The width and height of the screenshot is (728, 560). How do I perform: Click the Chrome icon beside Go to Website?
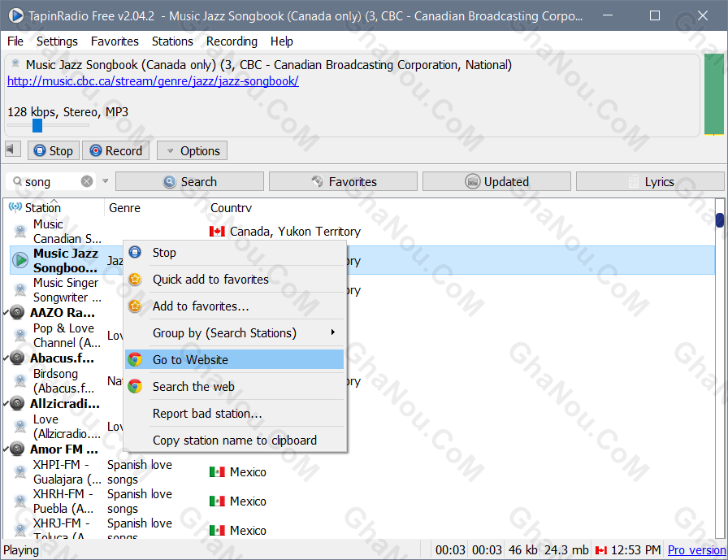tap(135, 359)
